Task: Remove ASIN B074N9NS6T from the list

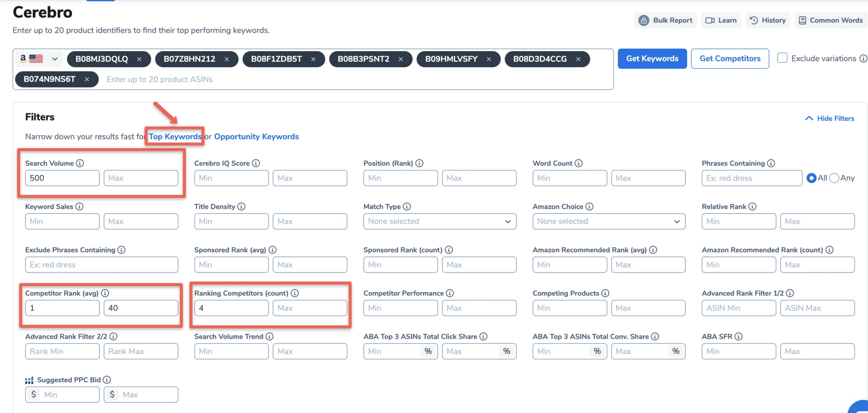Action: tap(87, 79)
